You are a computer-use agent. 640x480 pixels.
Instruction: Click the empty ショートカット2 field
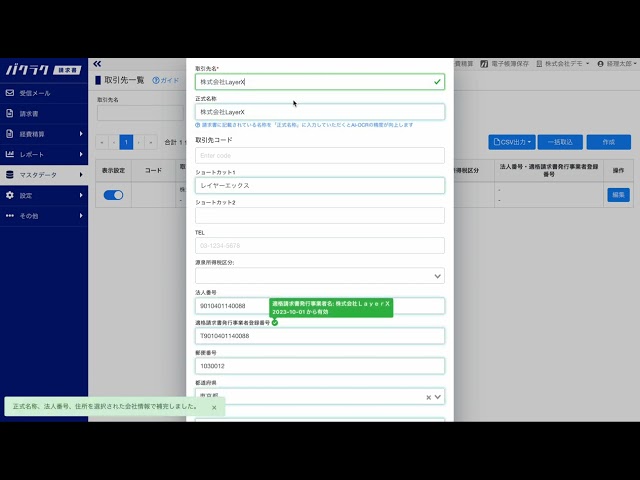[x=320, y=216]
